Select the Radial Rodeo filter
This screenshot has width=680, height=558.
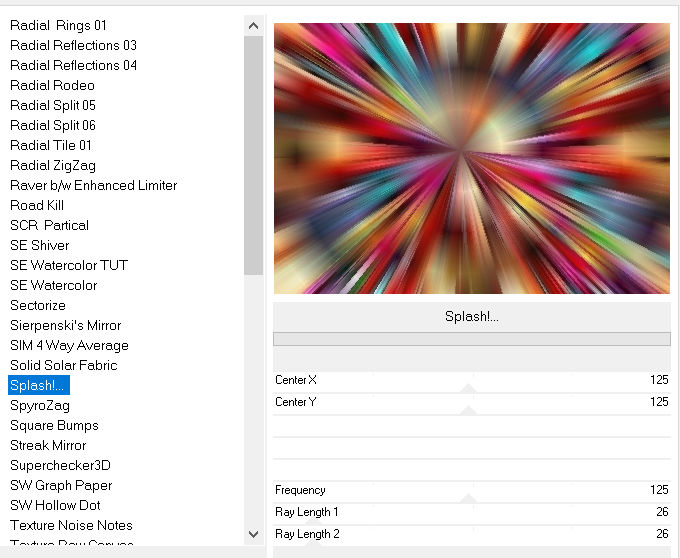point(52,85)
